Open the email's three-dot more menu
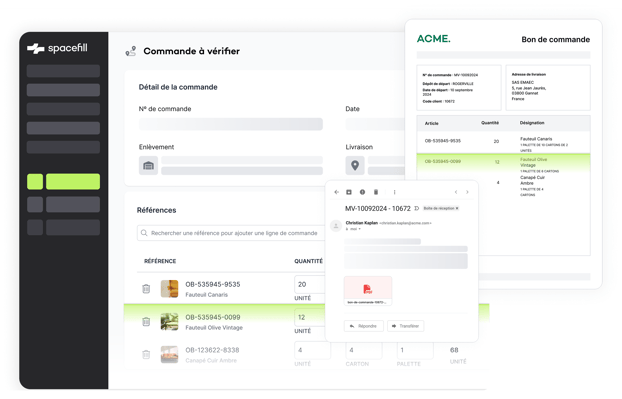This screenshot has width=622, height=399. click(x=394, y=192)
